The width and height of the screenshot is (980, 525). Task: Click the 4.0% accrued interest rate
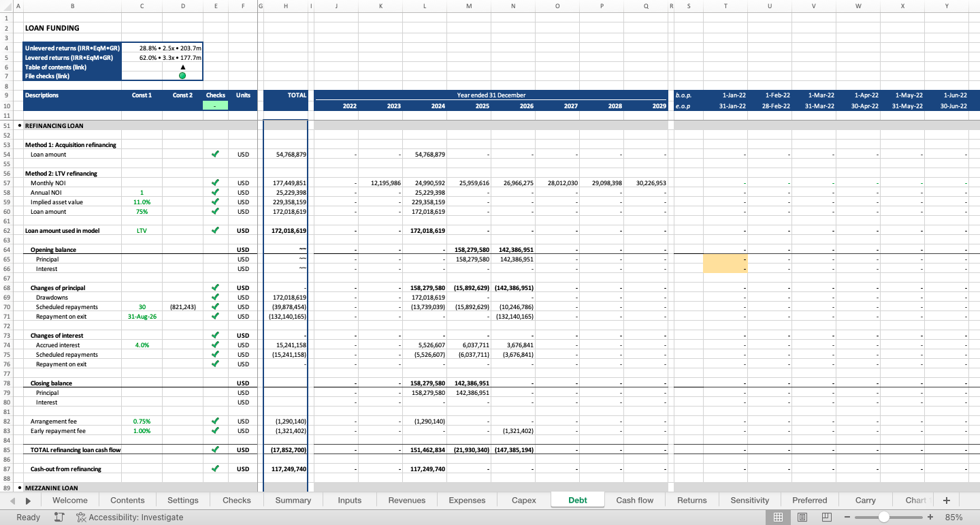142,345
